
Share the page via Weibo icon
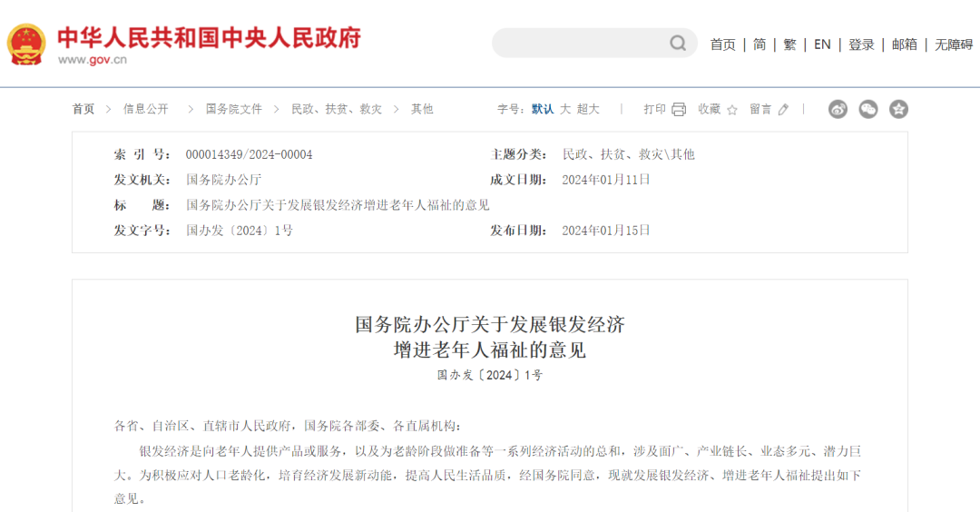pos(838,109)
